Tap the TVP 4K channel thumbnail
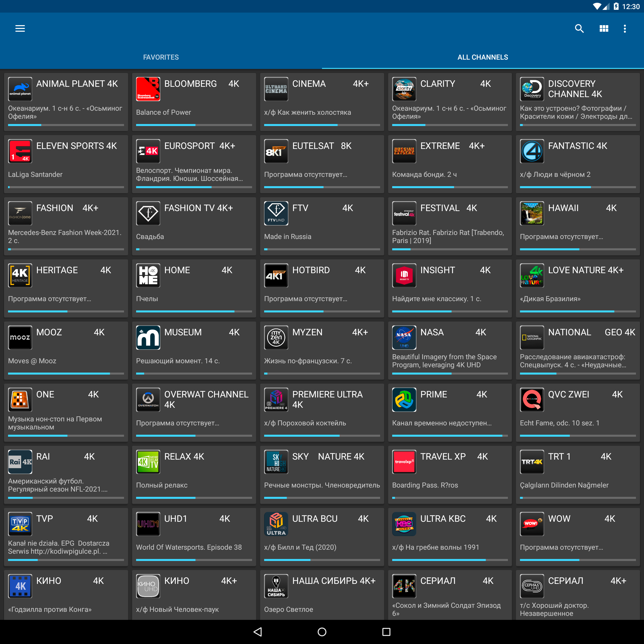The image size is (644, 644). pos(20,524)
